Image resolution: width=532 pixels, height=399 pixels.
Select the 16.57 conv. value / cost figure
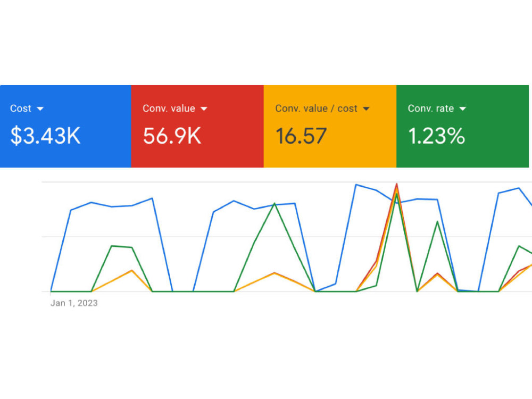(x=301, y=136)
